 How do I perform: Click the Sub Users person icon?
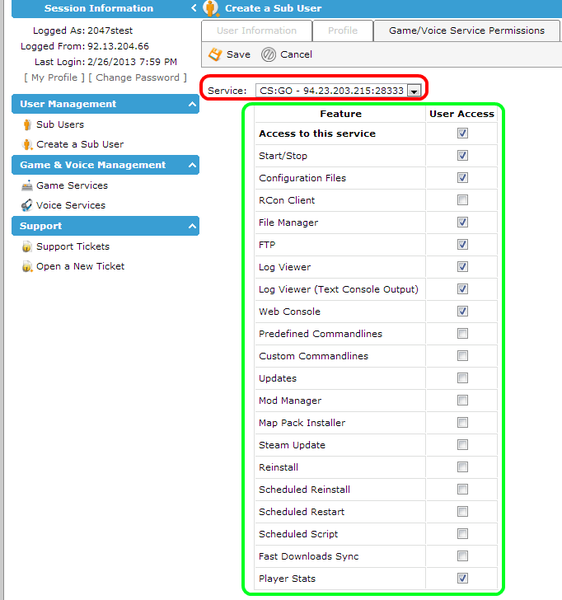[x=27, y=125]
